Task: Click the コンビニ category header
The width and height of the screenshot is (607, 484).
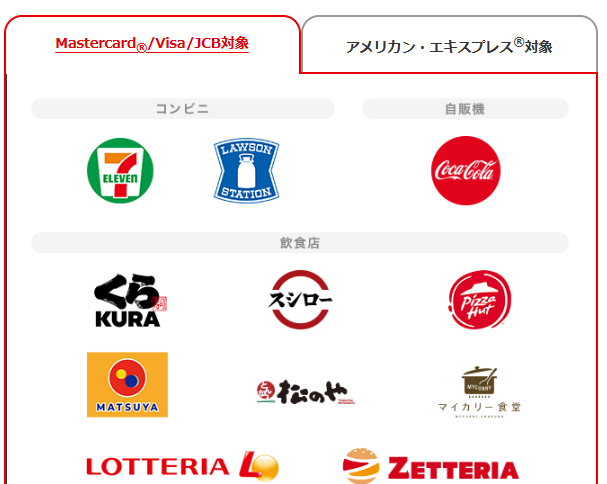Action: (183, 109)
